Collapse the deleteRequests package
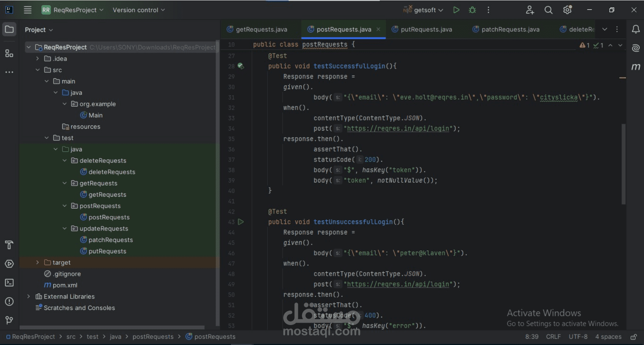 point(65,161)
